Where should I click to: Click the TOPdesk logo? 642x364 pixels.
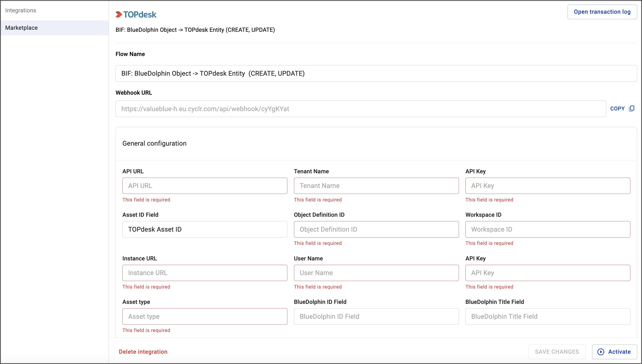click(x=136, y=14)
